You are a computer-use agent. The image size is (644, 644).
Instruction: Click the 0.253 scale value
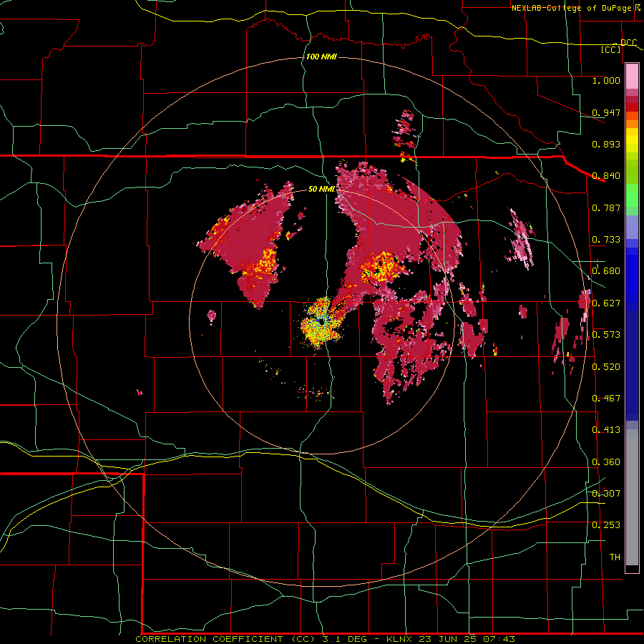point(606,525)
